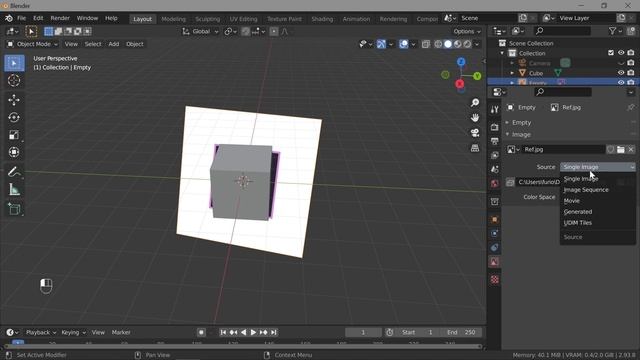Activate the Annotate tool
Screen dimensions: 640x360
tap(14, 172)
